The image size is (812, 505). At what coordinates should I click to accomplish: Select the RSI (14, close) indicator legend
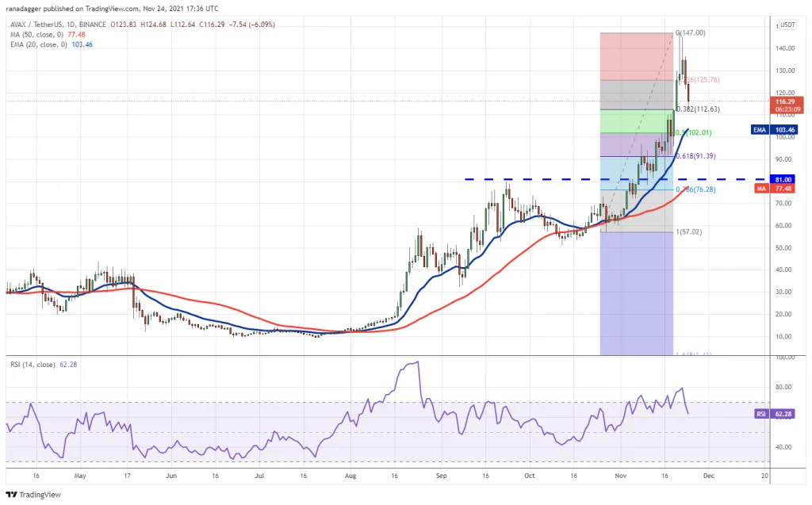coord(35,364)
